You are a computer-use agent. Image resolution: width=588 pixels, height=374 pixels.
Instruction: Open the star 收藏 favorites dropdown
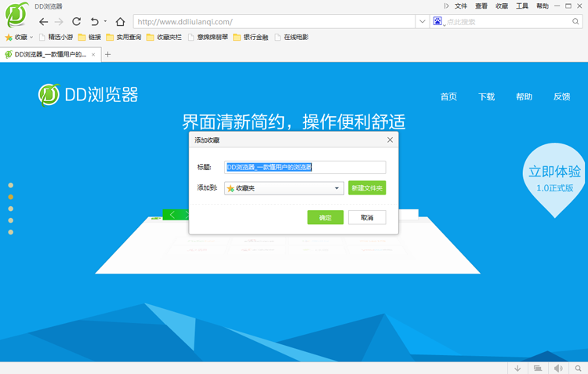[19, 37]
